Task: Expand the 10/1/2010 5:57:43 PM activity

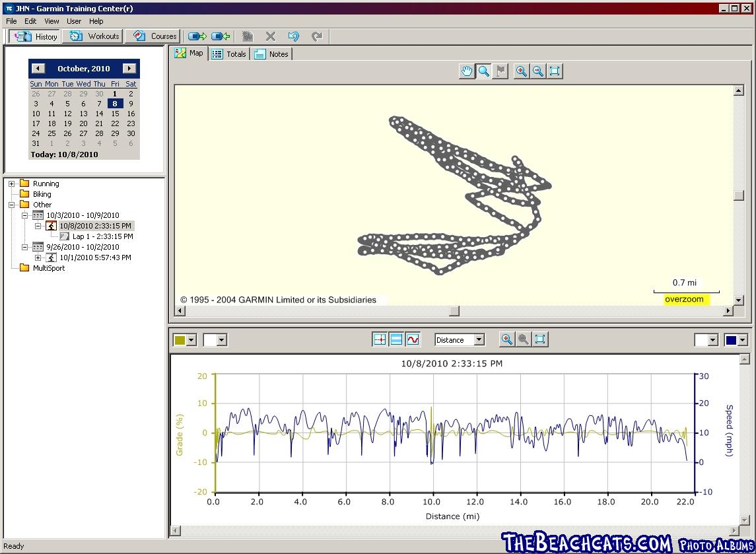Action: click(38, 258)
